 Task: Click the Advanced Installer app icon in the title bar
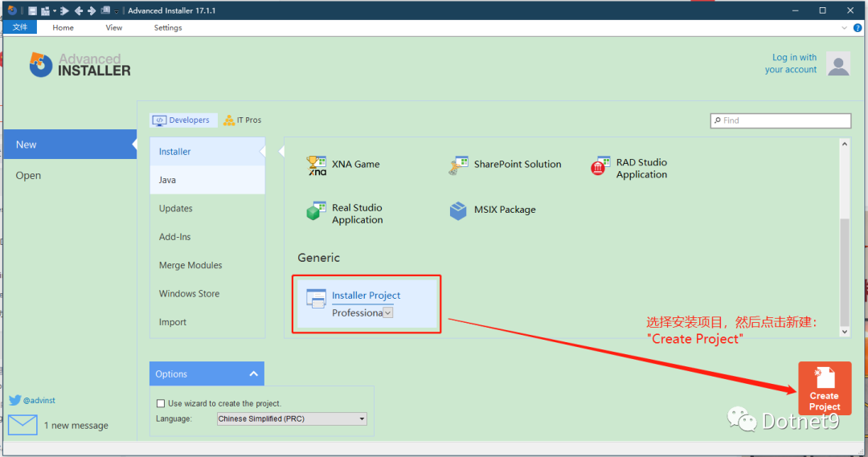point(12,10)
